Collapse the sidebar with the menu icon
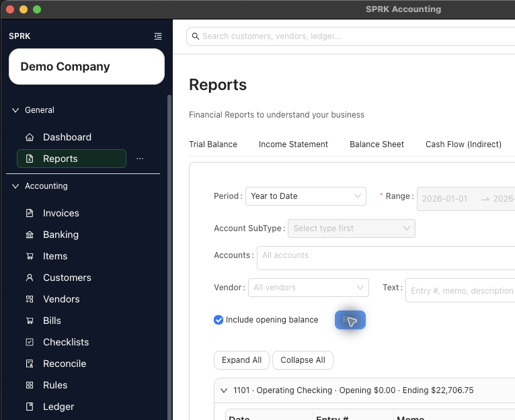 (158, 36)
